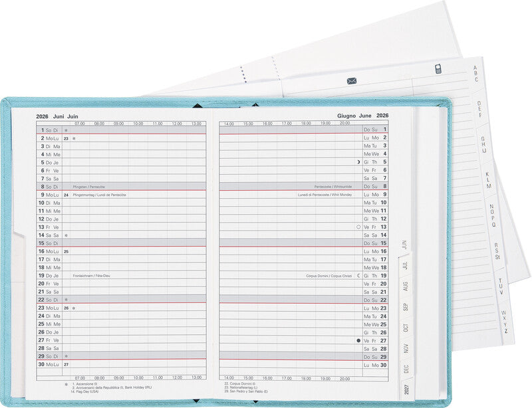Select the K L M address index tab
532x408 pixels.
(488, 181)
